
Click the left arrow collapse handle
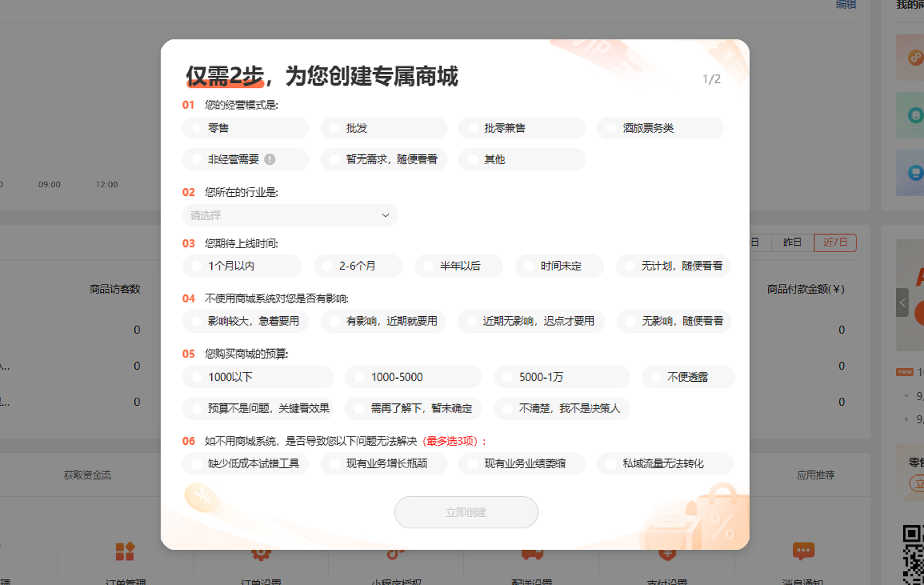[902, 302]
